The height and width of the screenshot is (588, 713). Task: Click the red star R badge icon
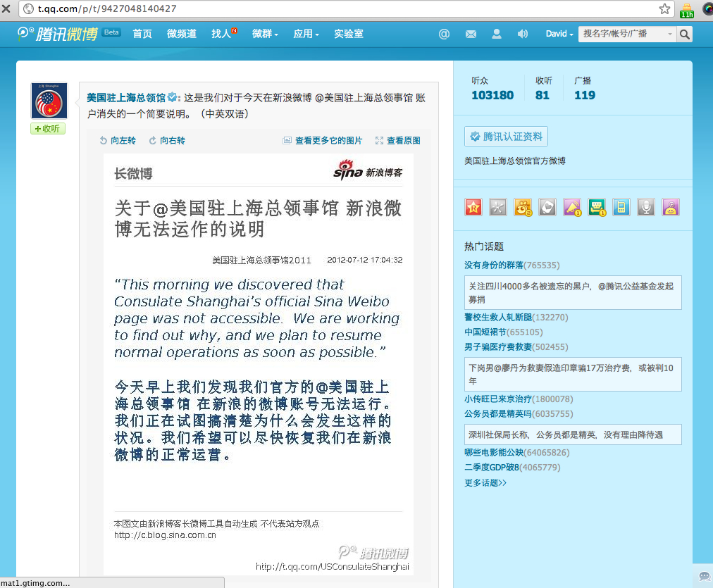tap(473, 207)
